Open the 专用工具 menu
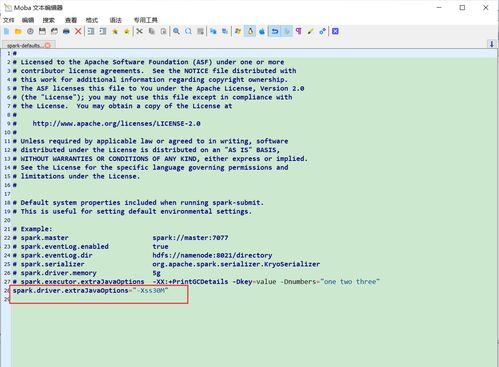Image resolution: width=499 pixels, height=367 pixels. point(146,20)
